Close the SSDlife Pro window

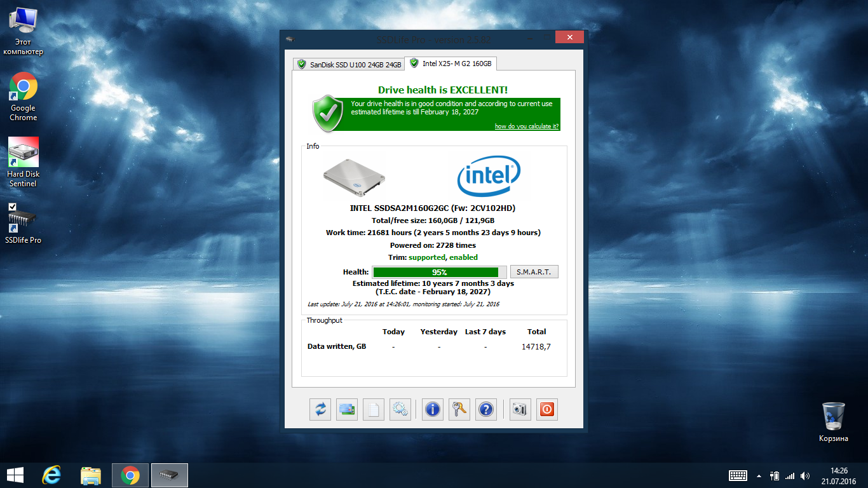coord(569,37)
